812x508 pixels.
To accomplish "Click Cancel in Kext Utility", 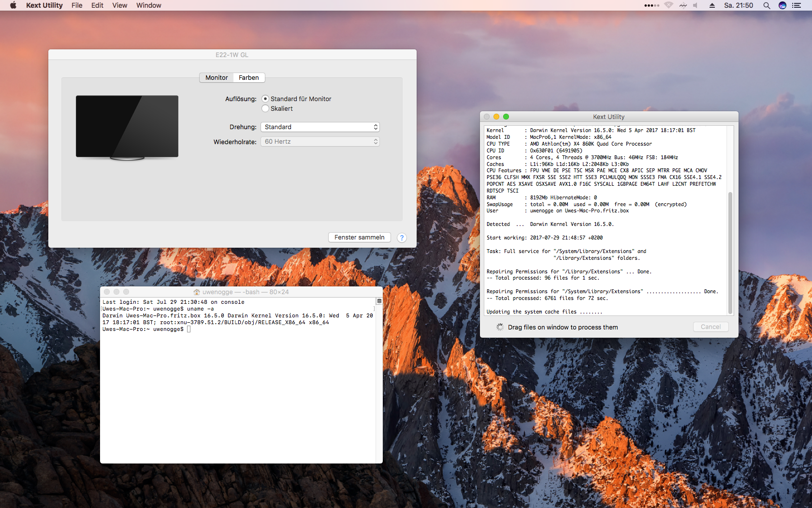I will 710,327.
